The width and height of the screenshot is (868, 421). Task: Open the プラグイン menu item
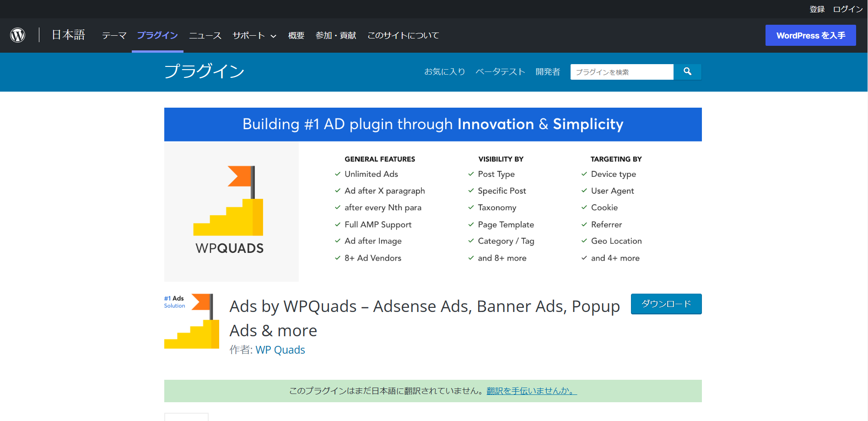(x=157, y=36)
